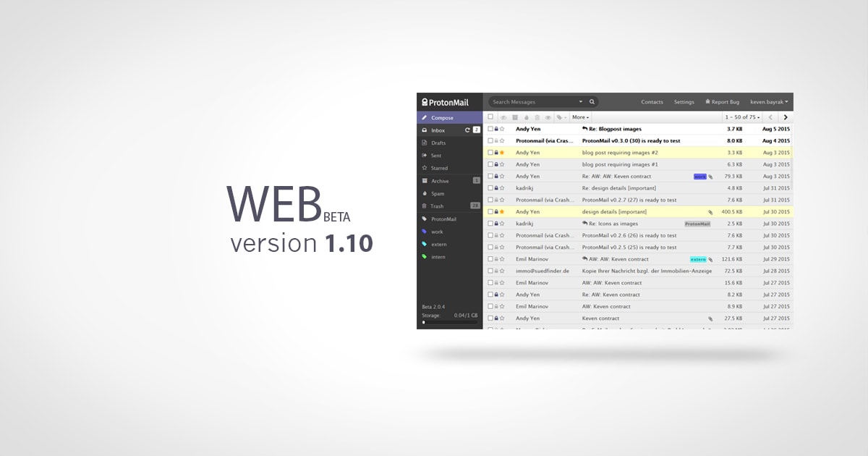Click the Sent folder arrow icon
The height and width of the screenshot is (456, 868).
pos(425,156)
